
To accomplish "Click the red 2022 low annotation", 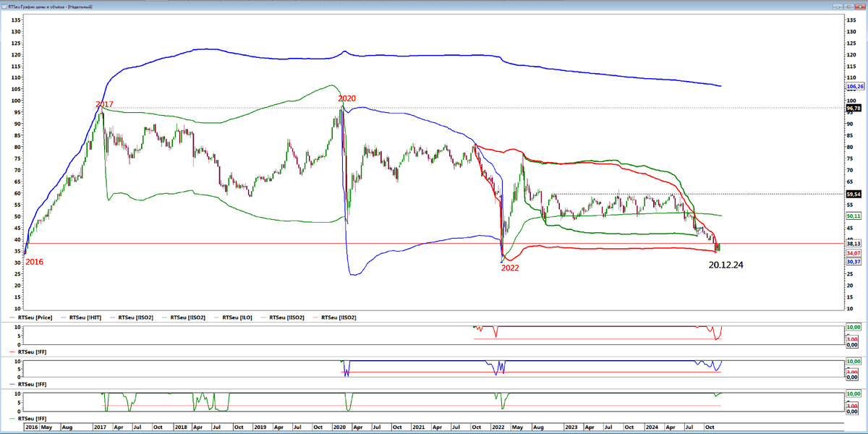I will point(511,268).
